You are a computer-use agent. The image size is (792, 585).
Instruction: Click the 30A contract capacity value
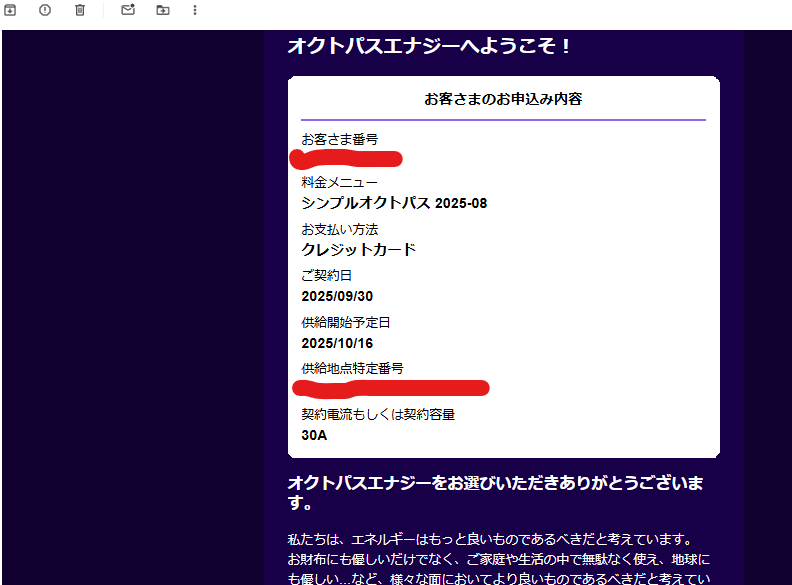click(314, 435)
